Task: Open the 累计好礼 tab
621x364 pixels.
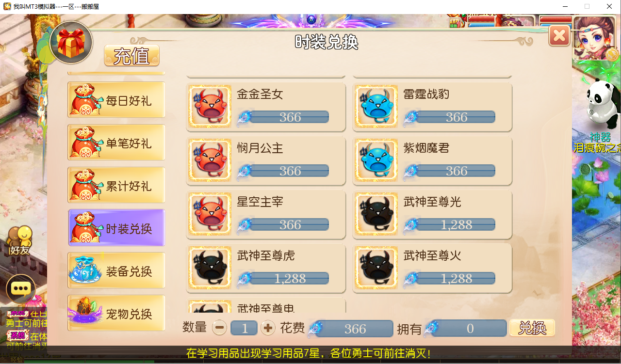Action: (x=116, y=186)
